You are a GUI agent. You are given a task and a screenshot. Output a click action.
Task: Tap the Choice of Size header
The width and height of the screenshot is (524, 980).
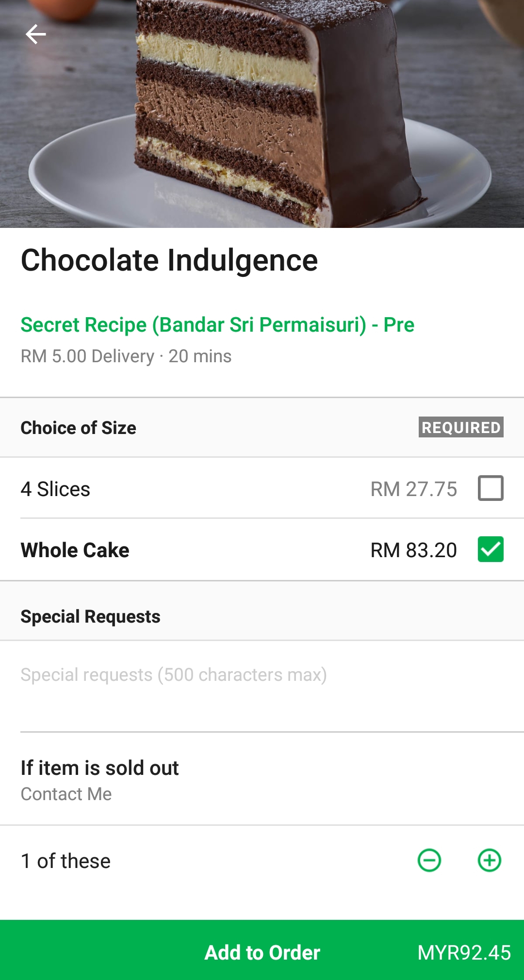click(x=79, y=428)
